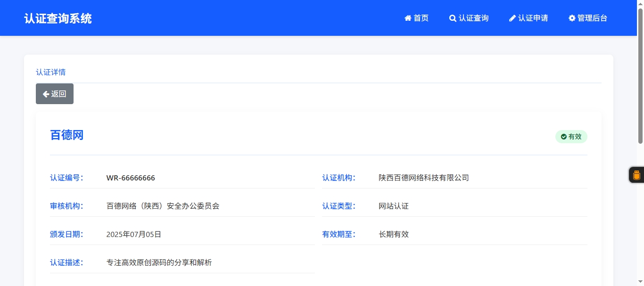Click the 陕西百德网络科技有限公司 organization name
644x286 pixels.
point(424,178)
